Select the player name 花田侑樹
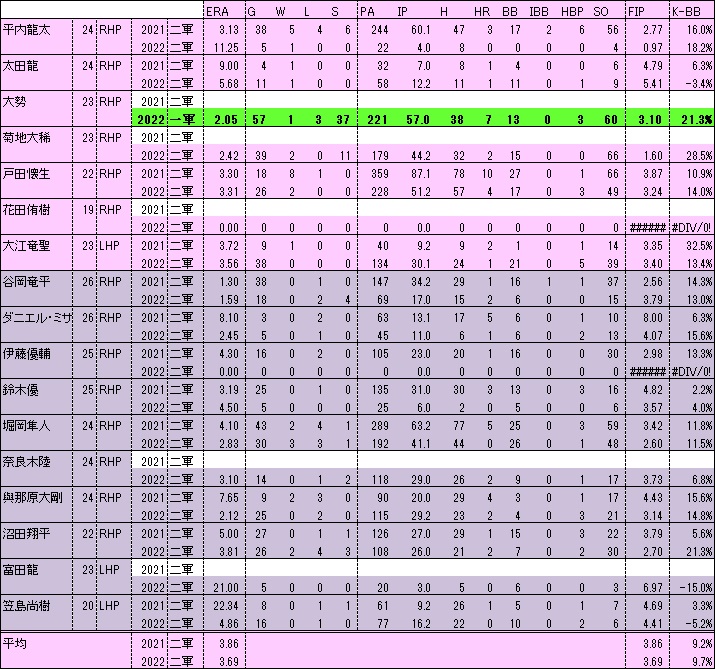Viewport: 715px width, 669px height. tap(26, 210)
